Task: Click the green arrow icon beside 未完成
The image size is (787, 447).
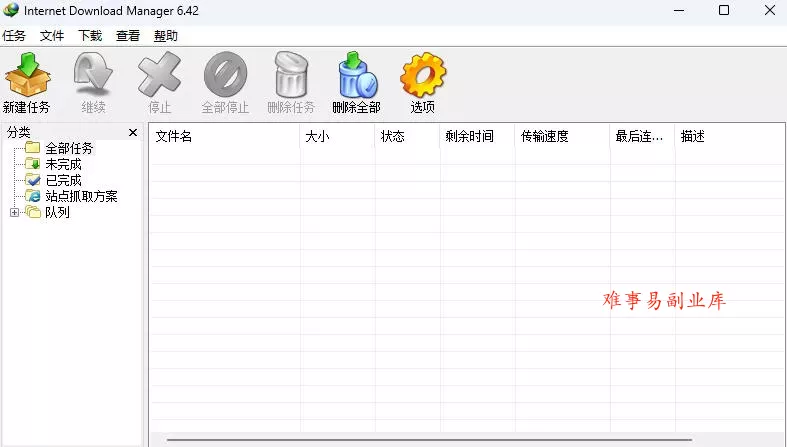Action: coord(33,164)
